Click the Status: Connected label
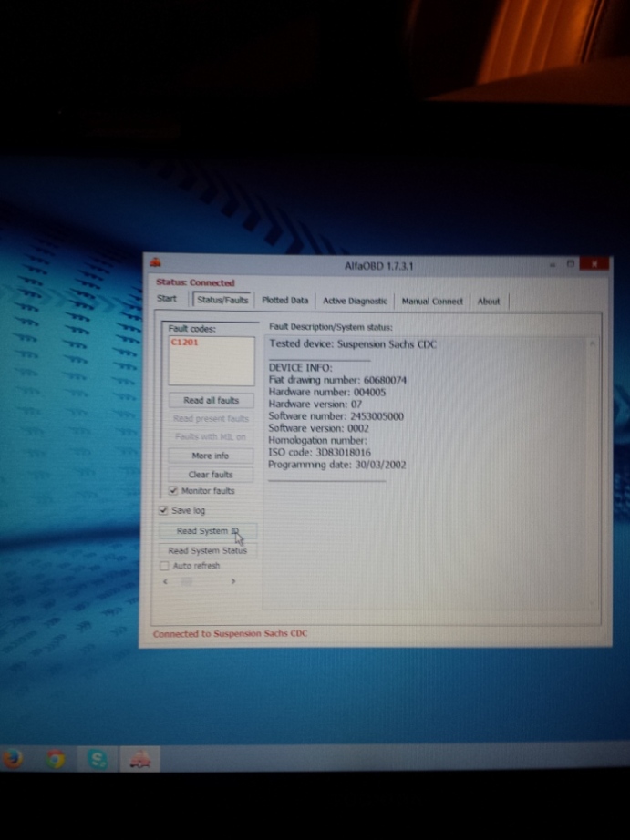The image size is (630, 840). tap(195, 282)
